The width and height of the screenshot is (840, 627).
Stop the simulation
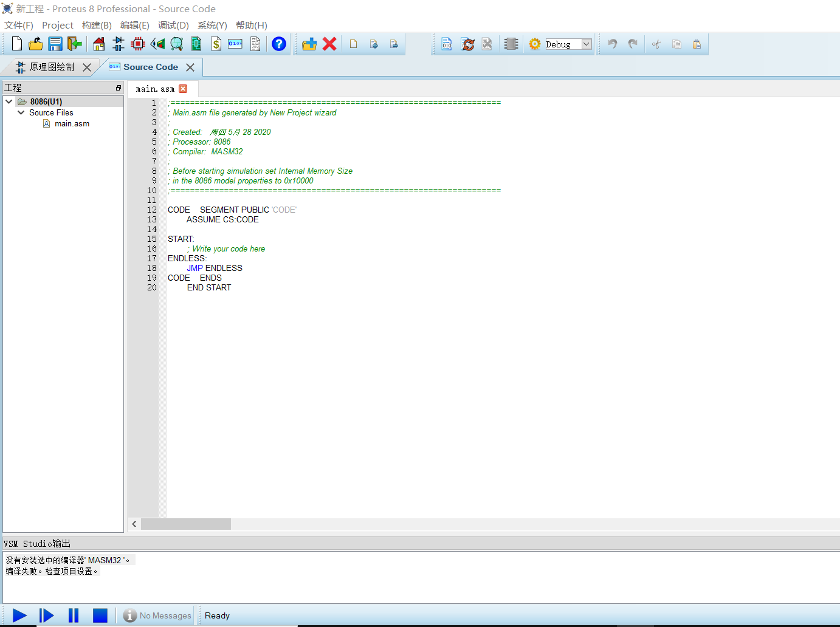click(x=100, y=615)
